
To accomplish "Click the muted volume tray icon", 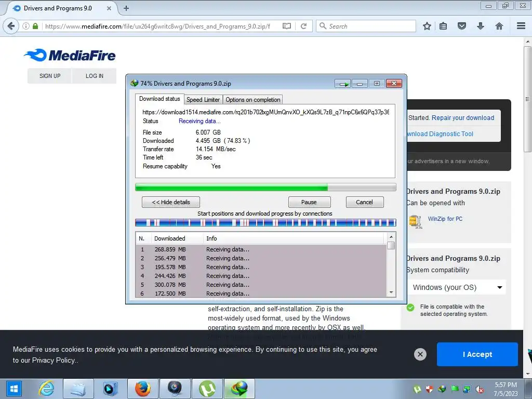I will tap(480, 389).
